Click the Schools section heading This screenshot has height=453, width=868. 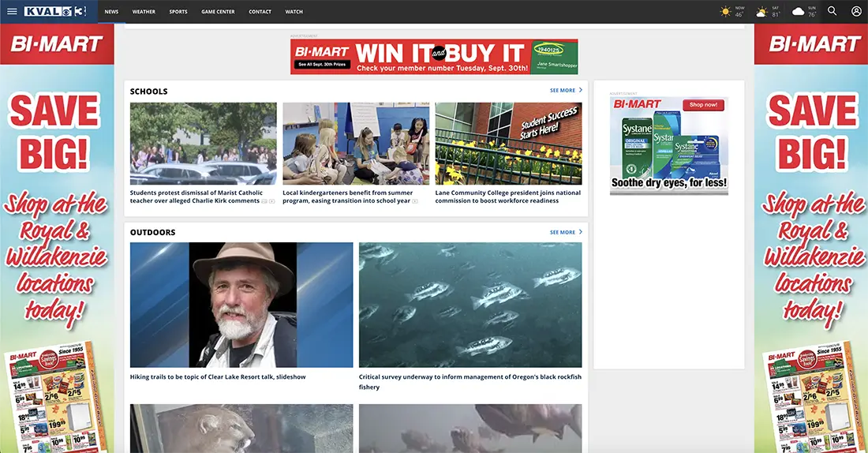click(x=149, y=92)
